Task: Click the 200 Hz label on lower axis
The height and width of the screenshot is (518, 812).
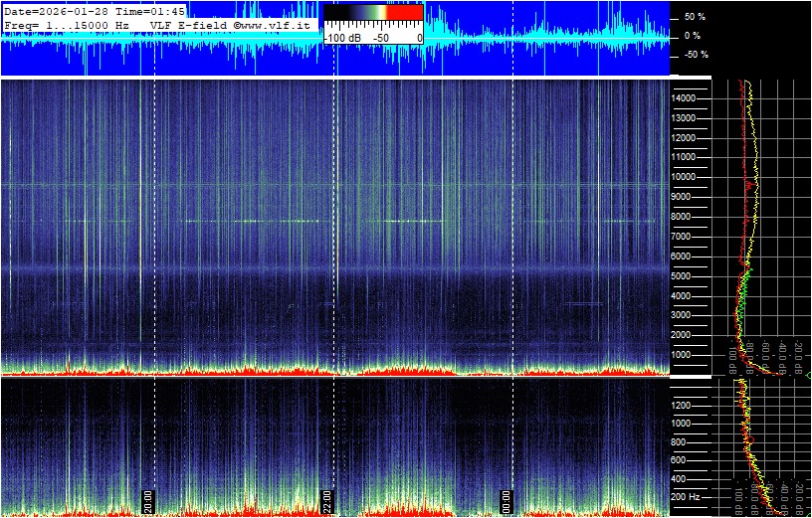Action: click(688, 496)
